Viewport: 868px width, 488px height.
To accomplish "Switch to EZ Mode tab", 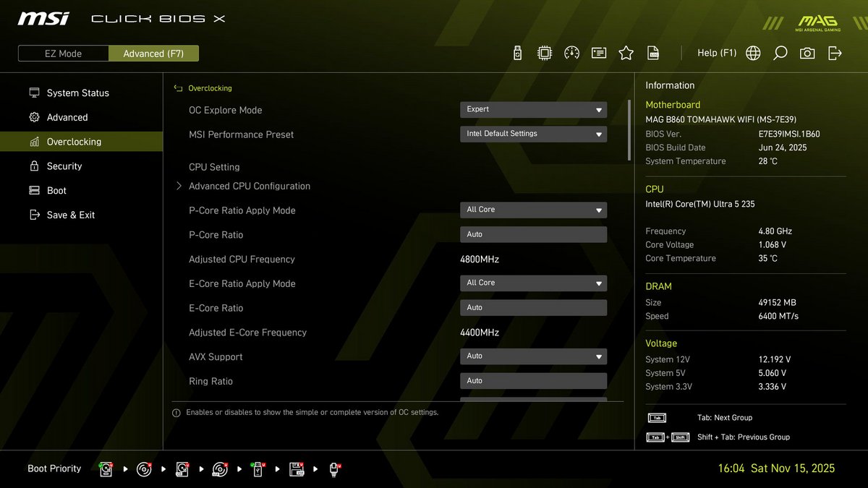I will 63,53.
